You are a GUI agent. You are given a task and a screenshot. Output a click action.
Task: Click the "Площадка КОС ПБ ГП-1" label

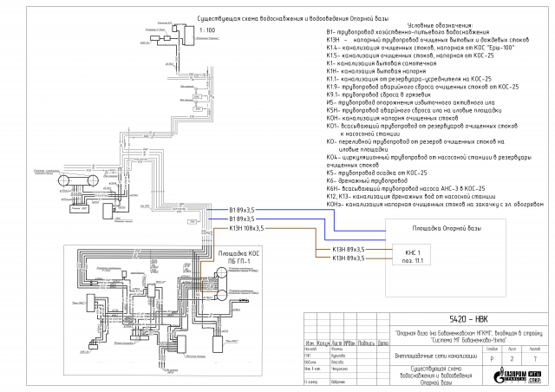pos(238,258)
